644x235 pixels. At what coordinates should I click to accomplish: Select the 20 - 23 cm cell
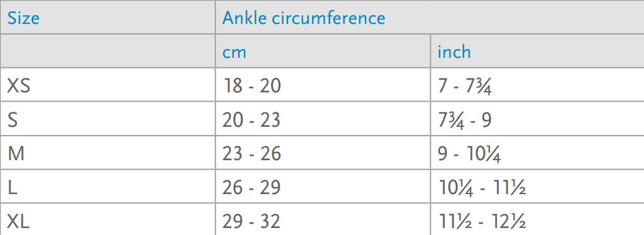pos(323,119)
